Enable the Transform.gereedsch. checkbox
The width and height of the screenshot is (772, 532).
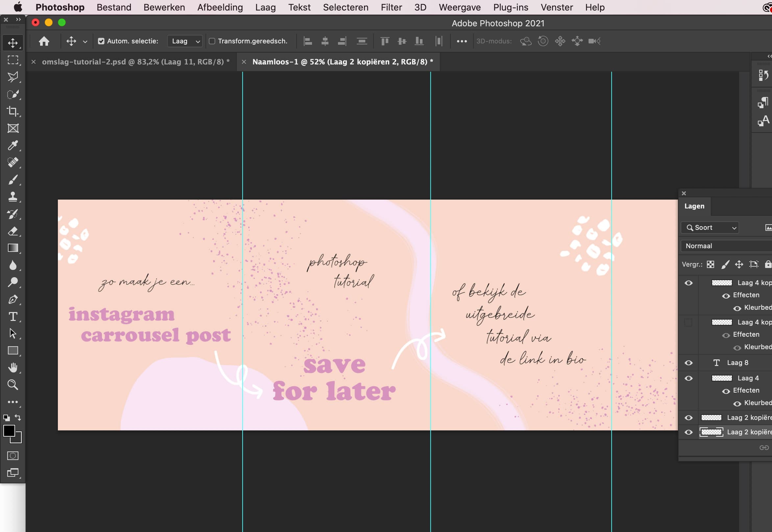click(212, 41)
